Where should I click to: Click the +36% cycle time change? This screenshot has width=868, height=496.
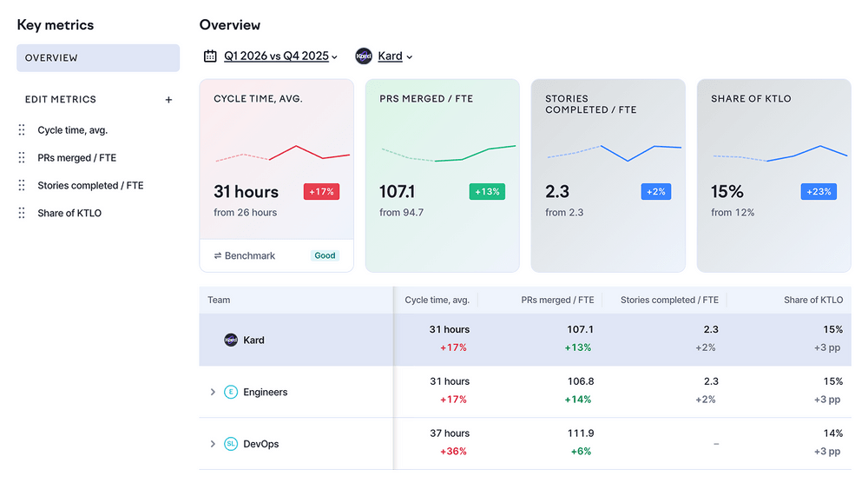tap(453, 452)
